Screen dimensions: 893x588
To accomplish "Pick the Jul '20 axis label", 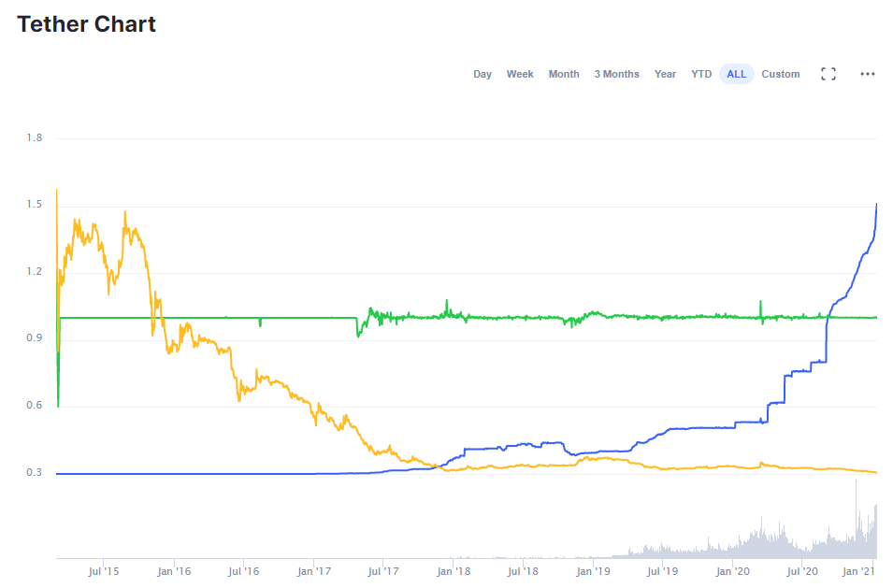I will [802, 571].
